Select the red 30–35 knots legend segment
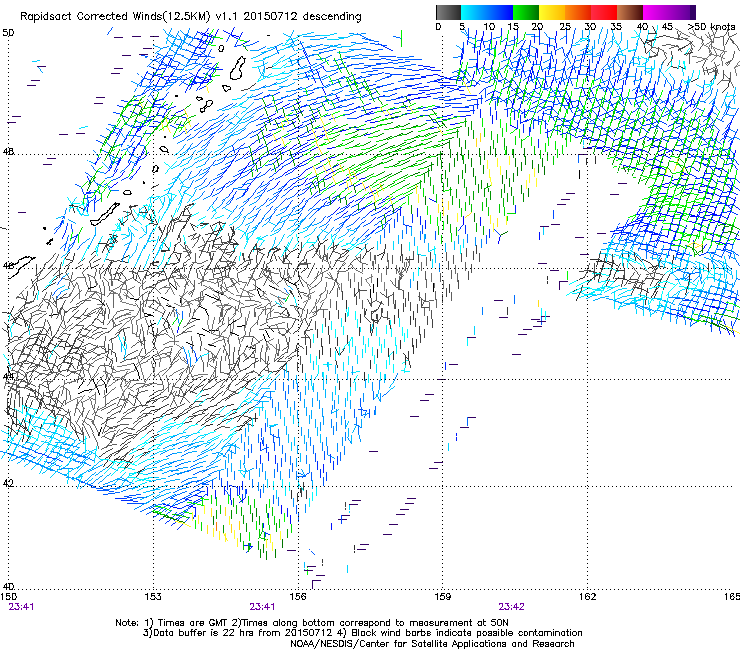The height and width of the screenshot is (650, 740). [x=604, y=12]
